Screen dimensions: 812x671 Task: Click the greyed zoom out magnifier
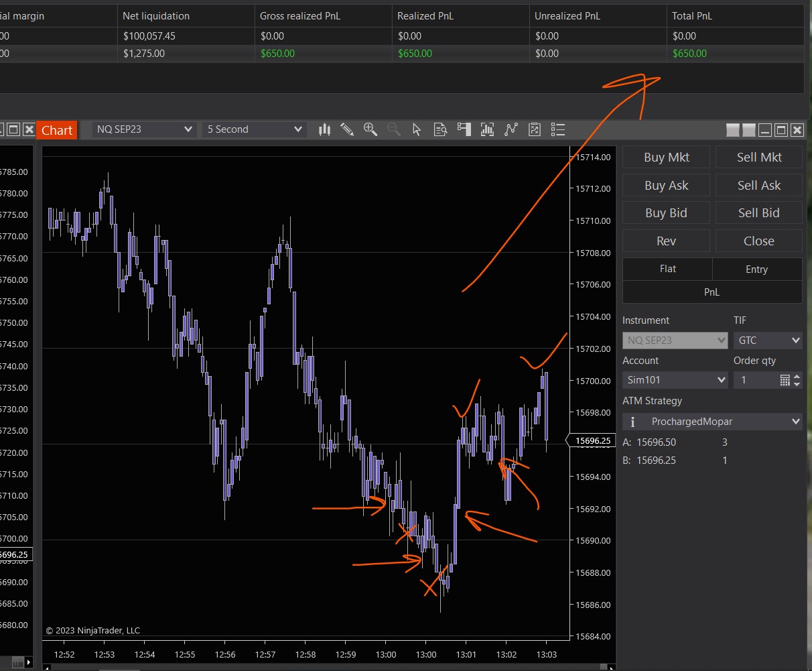click(x=394, y=129)
